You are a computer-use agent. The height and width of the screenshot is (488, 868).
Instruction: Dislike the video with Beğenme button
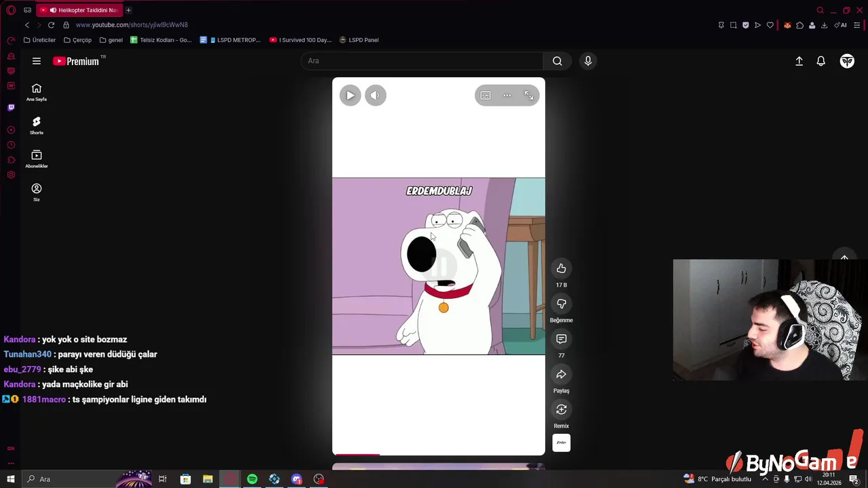561,304
